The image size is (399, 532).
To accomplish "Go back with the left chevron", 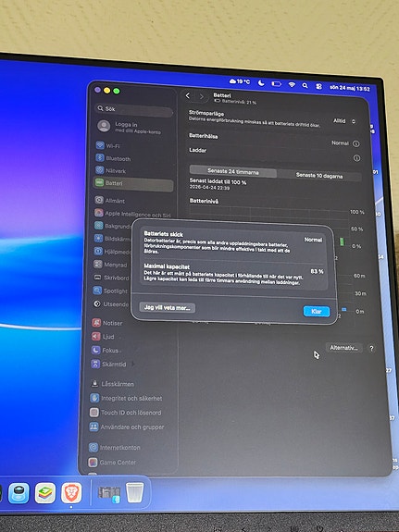I will [187, 96].
